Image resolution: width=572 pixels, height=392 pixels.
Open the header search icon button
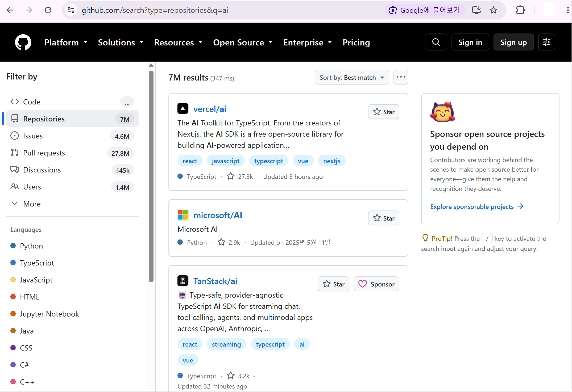pyautogui.click(x=436, y=42)
